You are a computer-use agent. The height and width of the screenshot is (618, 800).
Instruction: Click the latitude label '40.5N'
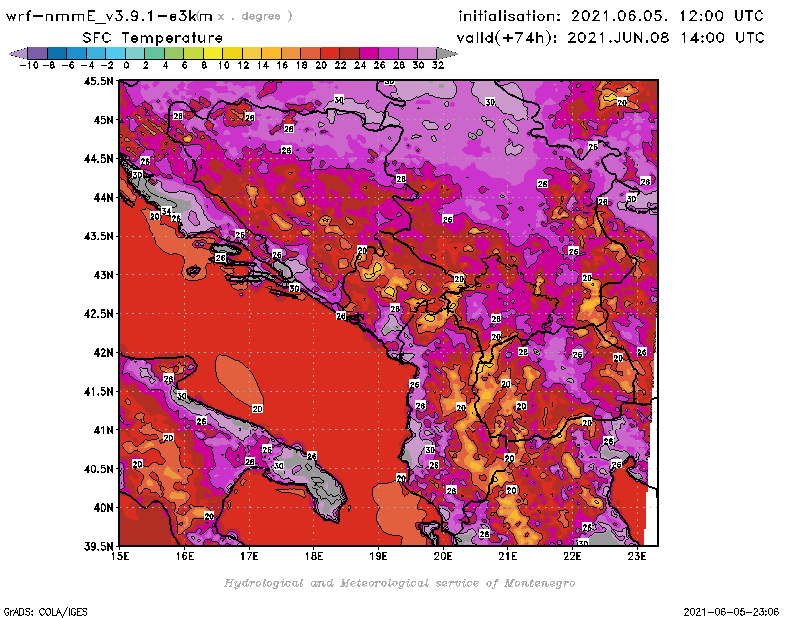[99, 469]
